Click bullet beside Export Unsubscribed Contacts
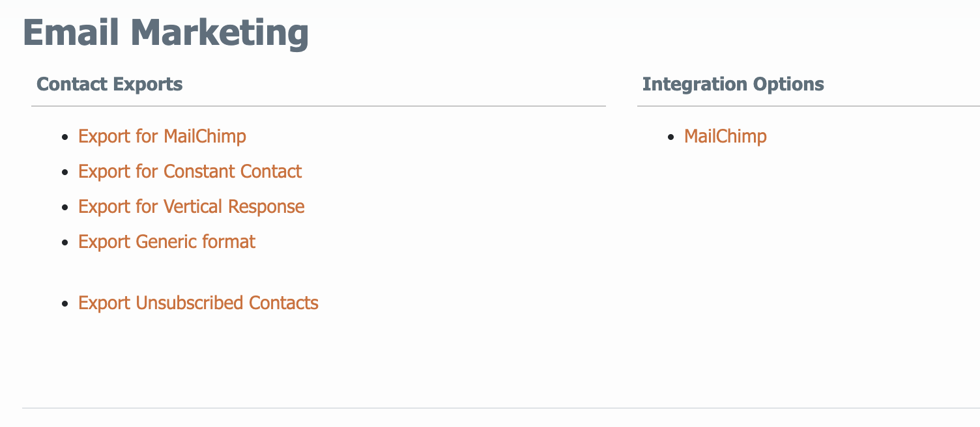The width and height of the screenshot is (980, 427). [65, 304]
